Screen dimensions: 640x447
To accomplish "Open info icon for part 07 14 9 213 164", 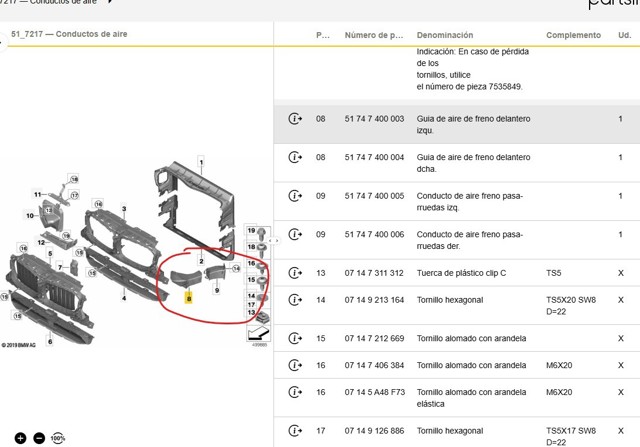I will (295, 300).
